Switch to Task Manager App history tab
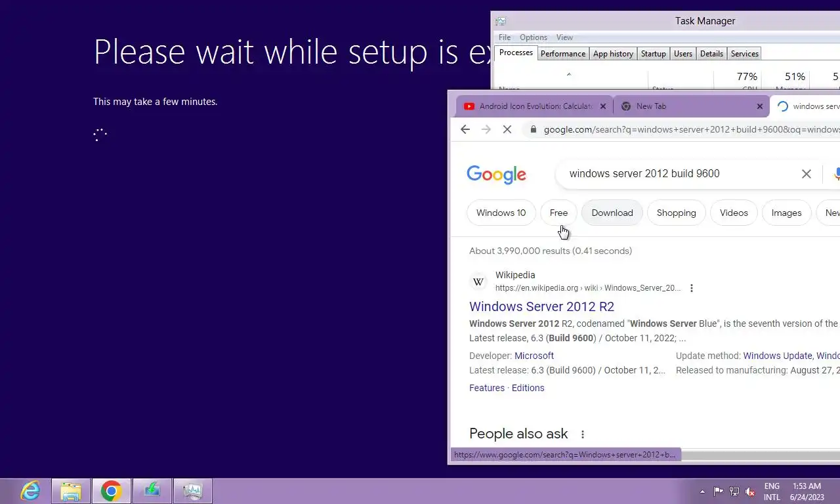Viewport: 840px width, 504px height. pos(613,54)
